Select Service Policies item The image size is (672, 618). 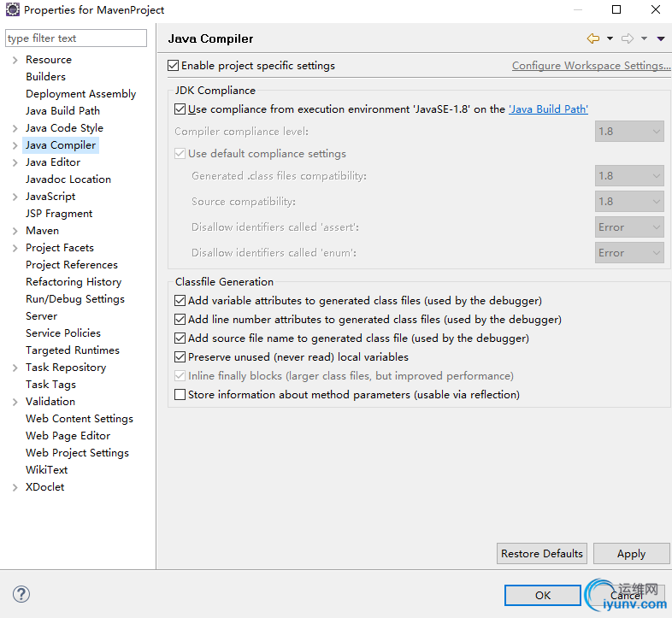(x=63, y=333)
